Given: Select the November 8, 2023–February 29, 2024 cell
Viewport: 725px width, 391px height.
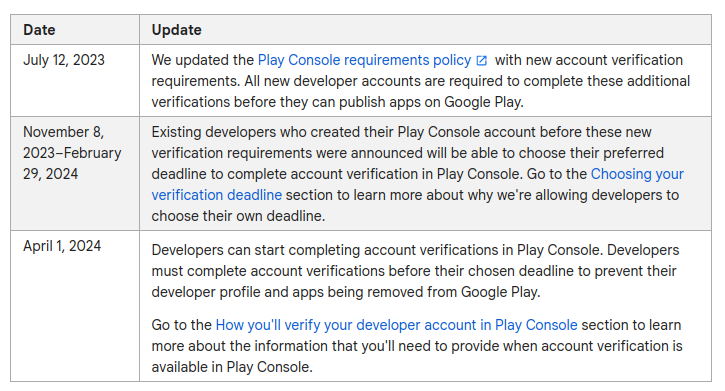Looking at the screenshot, I should click(72, 153).
